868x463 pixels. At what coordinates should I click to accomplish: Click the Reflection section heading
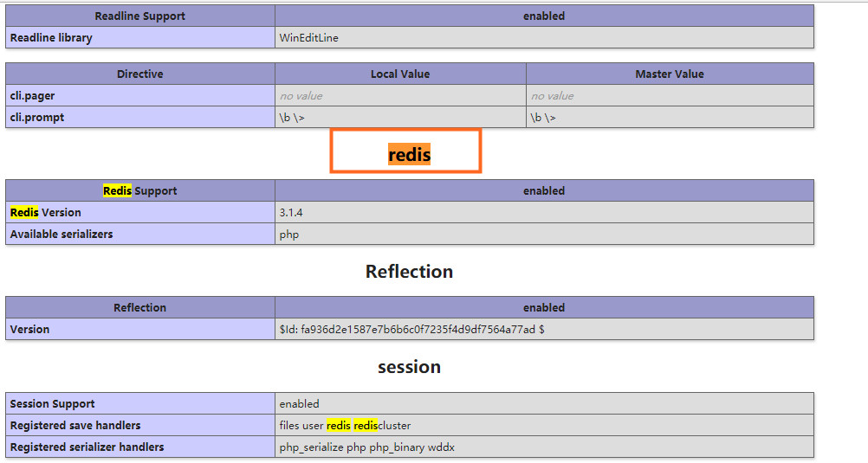click(x=409, y=272)
